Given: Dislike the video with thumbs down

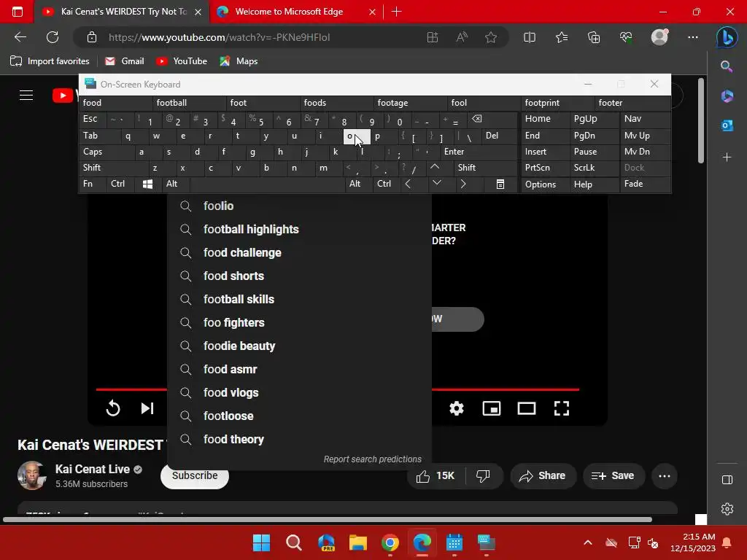Looking at the screenshot, I should [x=483, y=475].
